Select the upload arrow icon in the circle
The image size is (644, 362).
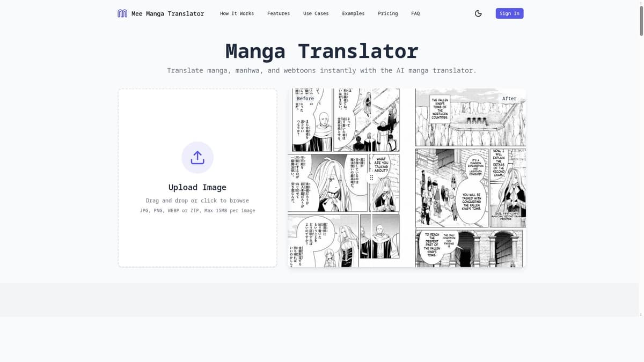click(x=197, y=157)
